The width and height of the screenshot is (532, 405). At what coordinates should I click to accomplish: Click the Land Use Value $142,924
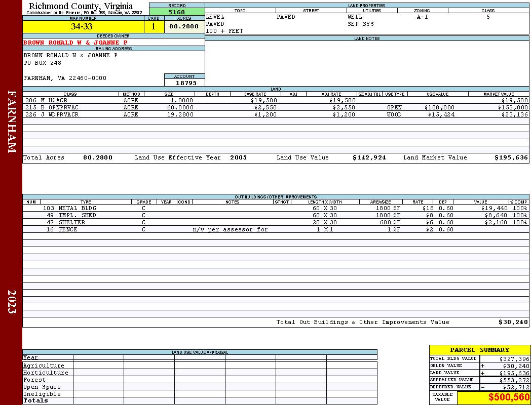[369, 157]
